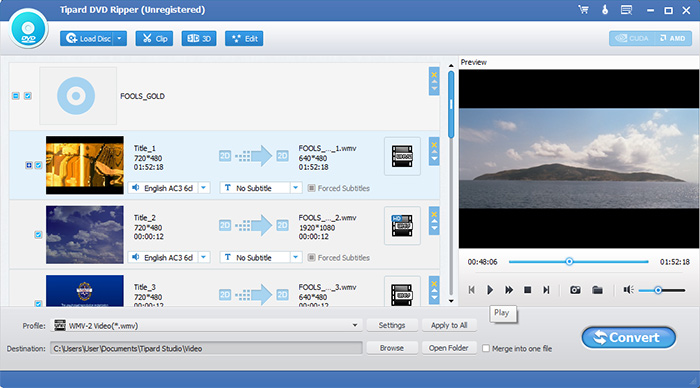Click the title list scroll-down arrow

click(x=451, y=301)
